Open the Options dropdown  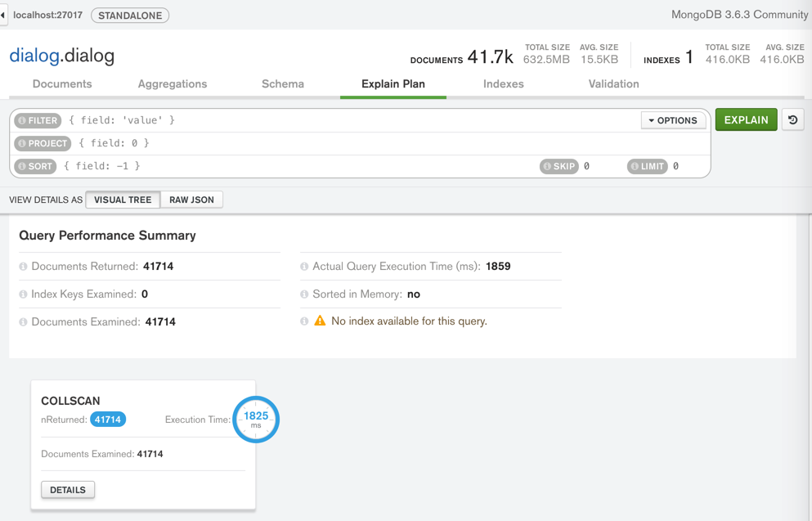(x=673, y=120)
